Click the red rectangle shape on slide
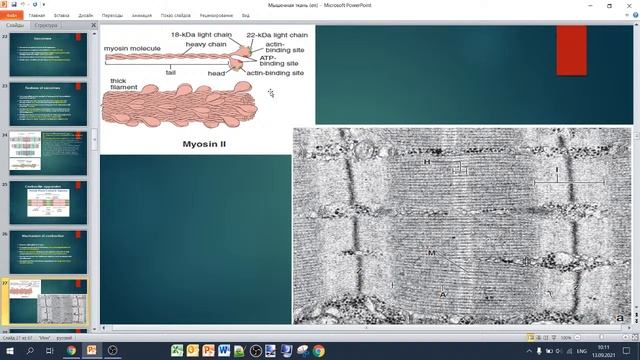The width and height of the screenshot is (640, 360). [571, 50]
